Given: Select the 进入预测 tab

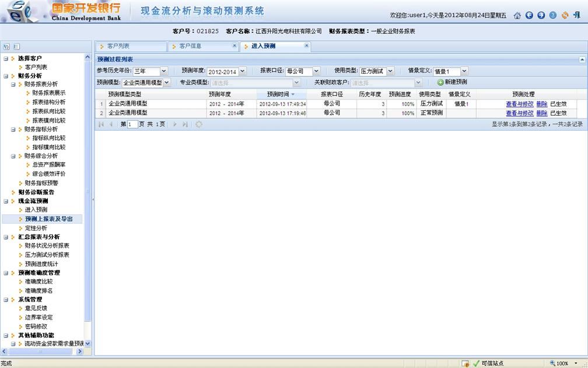Looking at the screenshot, I should coord(275,46).
